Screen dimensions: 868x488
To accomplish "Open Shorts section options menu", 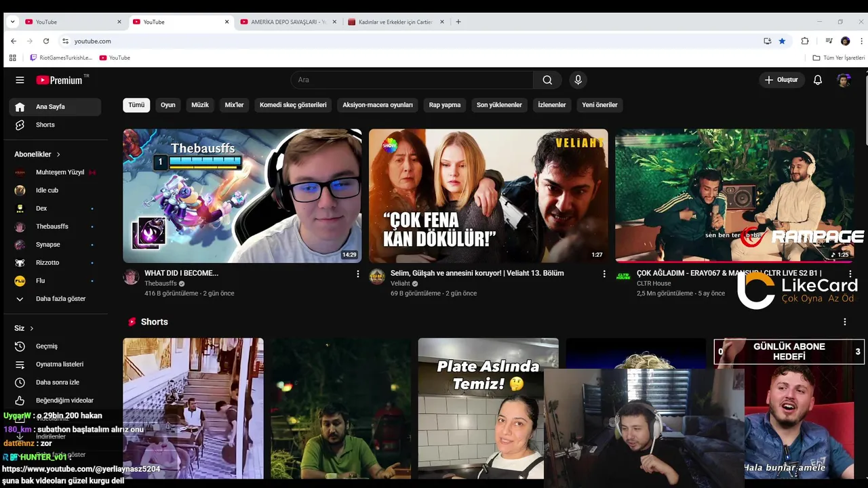I will (845, 322).
